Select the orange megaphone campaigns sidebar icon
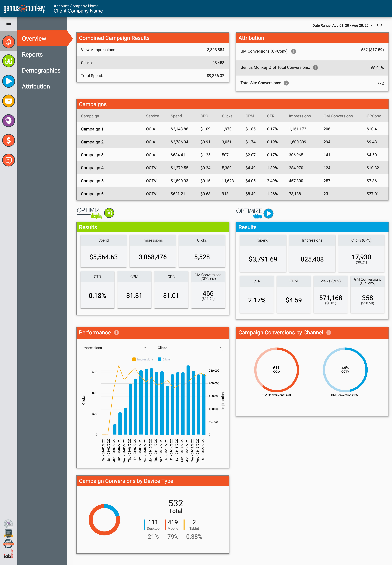Screen dimensions: 392x565 [9, 42]
